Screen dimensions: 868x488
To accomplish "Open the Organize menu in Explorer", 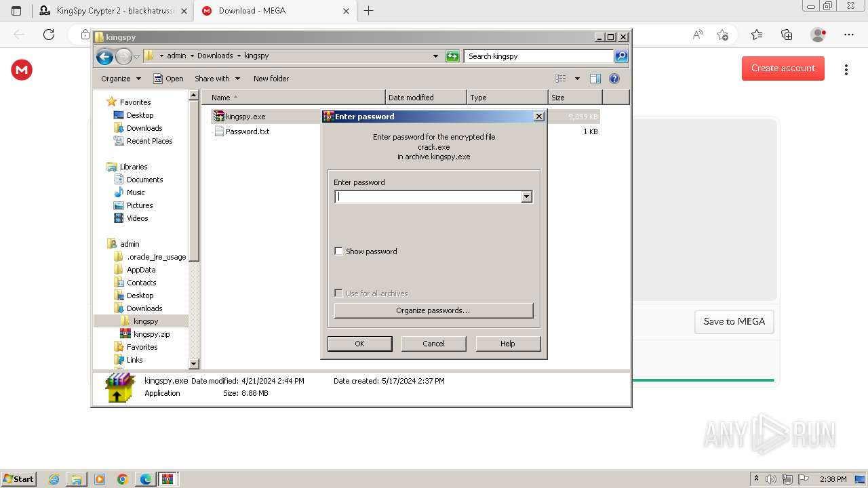I will pos(121,79).
